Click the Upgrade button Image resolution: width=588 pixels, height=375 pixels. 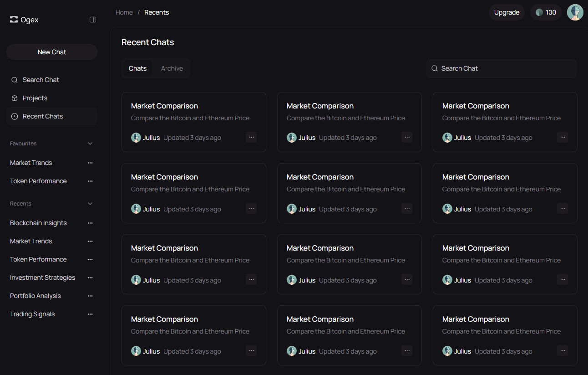pos(507,12)
